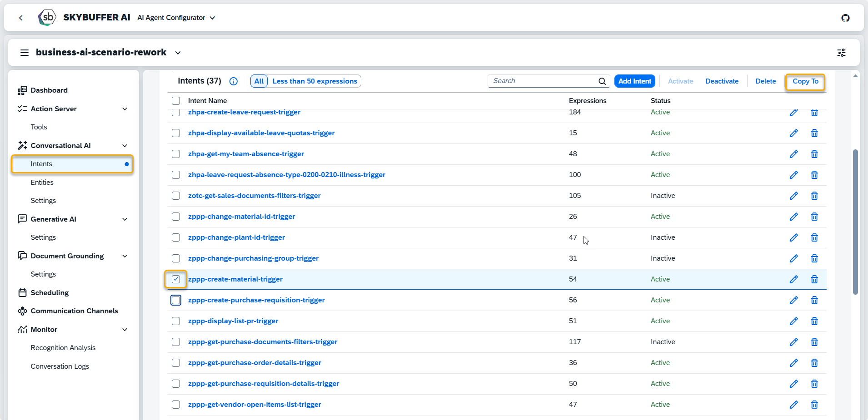Open the zppp-get-purchase-order-details-trigger link
The width and height of the screenshot is (868, 420).
pos(254,363)
